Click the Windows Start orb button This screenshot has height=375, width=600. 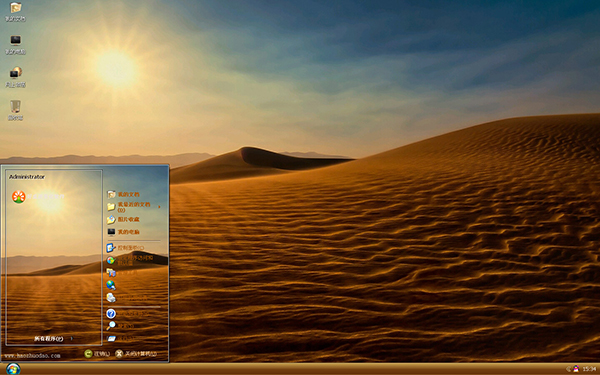tap(13, 369)
